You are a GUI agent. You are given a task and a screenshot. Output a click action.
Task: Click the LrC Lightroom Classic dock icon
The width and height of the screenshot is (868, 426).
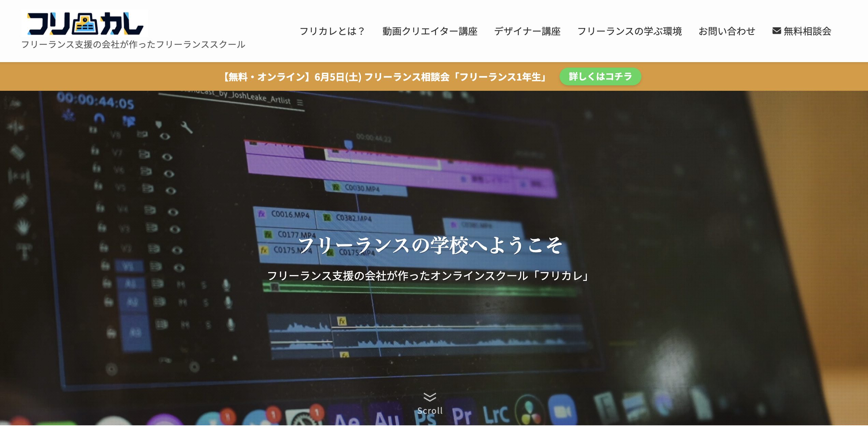496,414
